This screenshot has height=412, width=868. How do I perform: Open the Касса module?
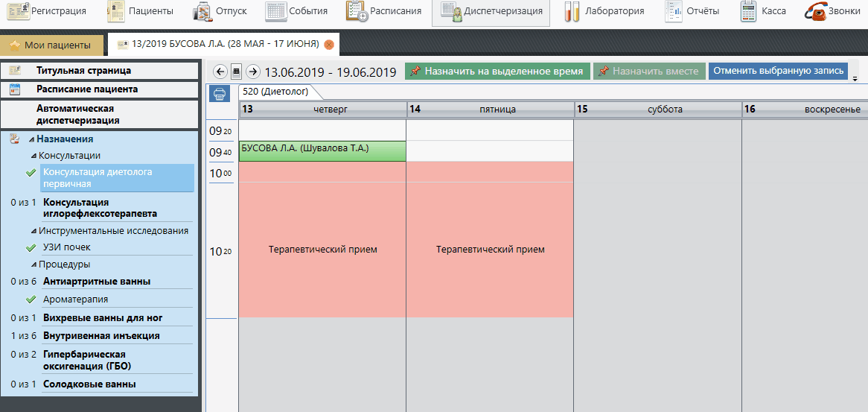point(763,11)
